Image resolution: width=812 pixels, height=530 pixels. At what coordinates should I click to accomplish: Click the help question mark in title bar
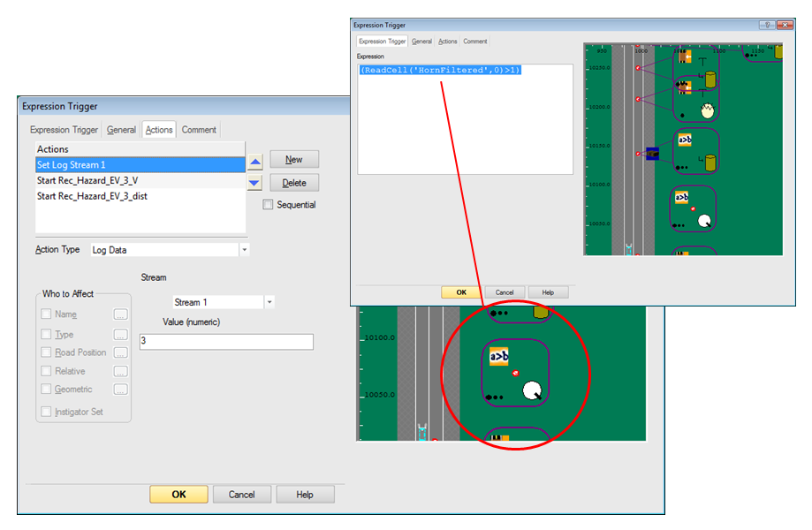point(768,26)
